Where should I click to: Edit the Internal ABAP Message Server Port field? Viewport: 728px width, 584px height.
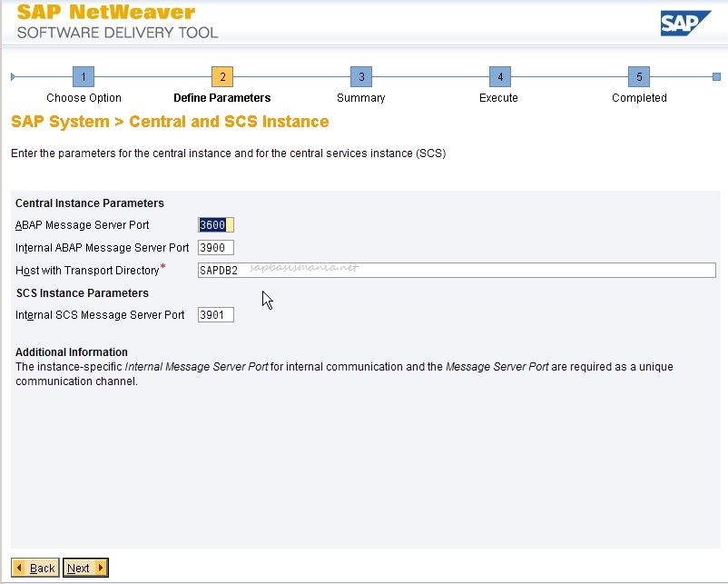216,248
